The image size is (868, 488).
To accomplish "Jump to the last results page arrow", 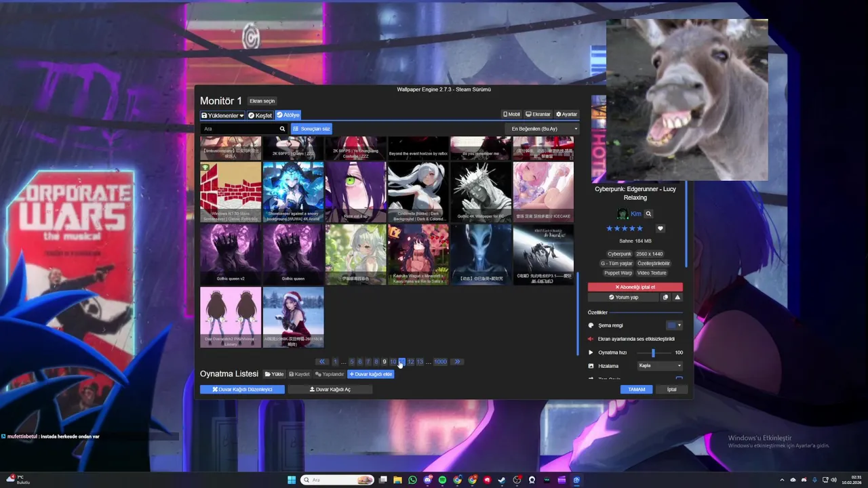I will point(457,362).
